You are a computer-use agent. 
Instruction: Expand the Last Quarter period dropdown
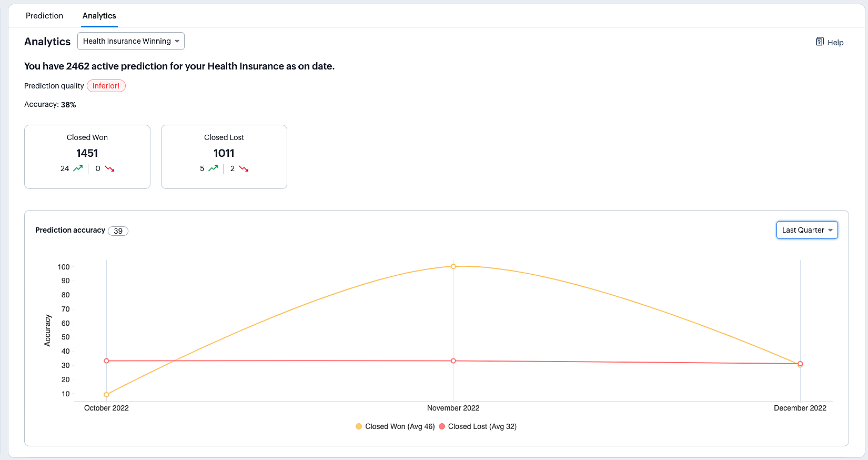tap(807, 230)
